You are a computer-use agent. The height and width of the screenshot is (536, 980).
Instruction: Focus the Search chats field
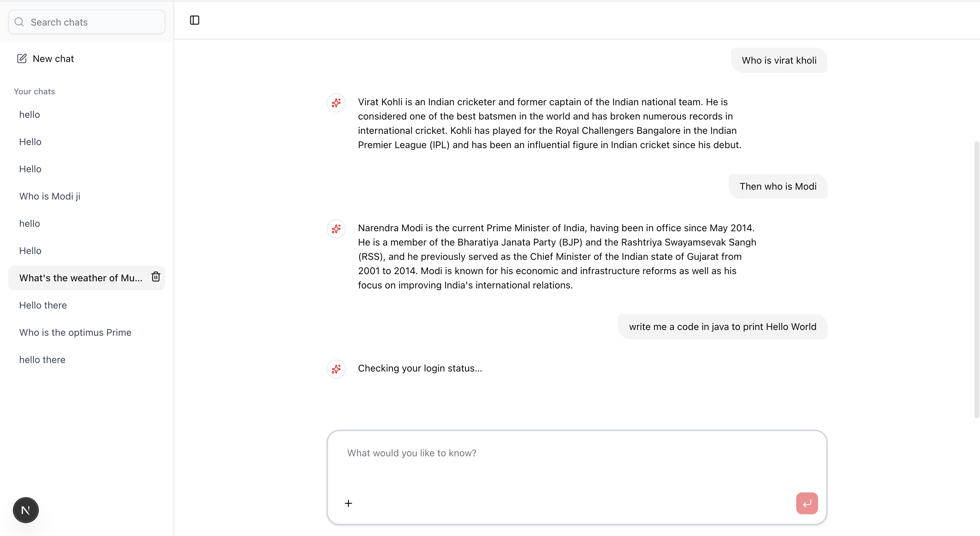tap(87, 22)
